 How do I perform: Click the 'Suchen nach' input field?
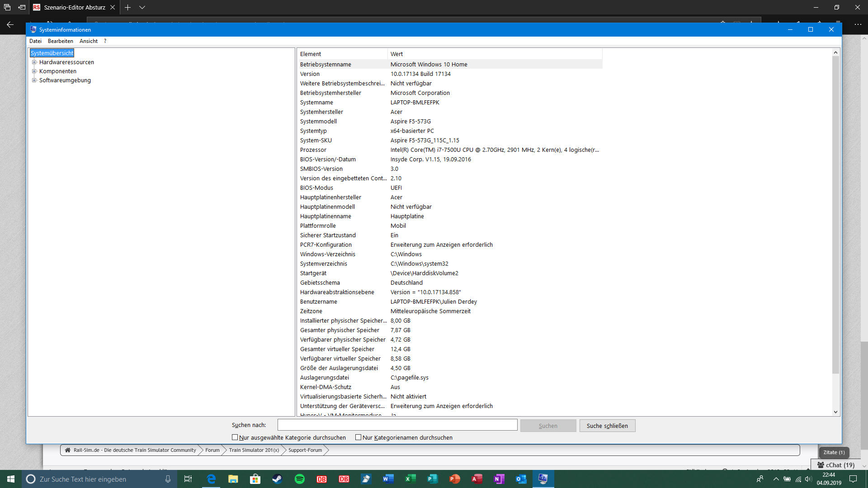click(x=397, y=425)
